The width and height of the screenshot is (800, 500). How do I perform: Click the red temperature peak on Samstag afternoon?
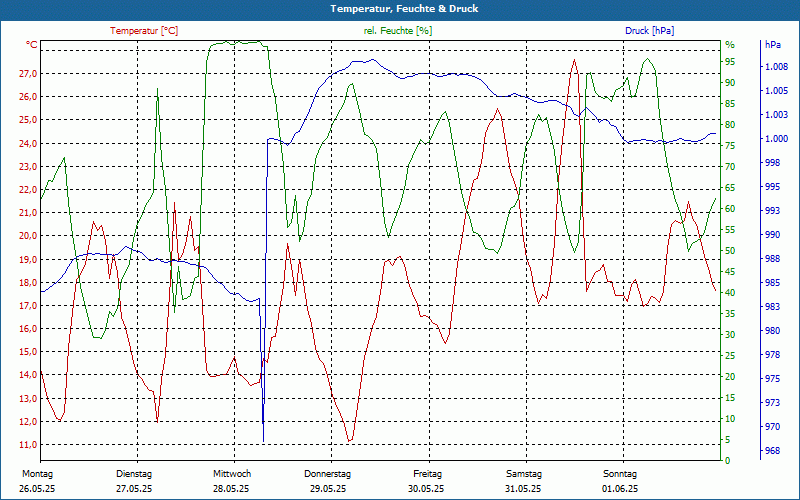click(x=574, y=60)
